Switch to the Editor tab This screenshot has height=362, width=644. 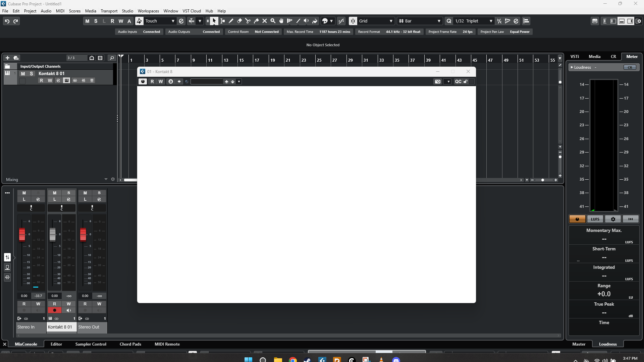56,344
